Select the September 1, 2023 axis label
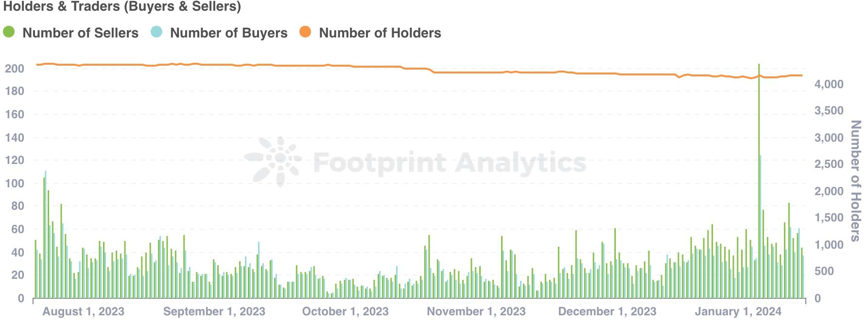 click(x=214, y=311)
